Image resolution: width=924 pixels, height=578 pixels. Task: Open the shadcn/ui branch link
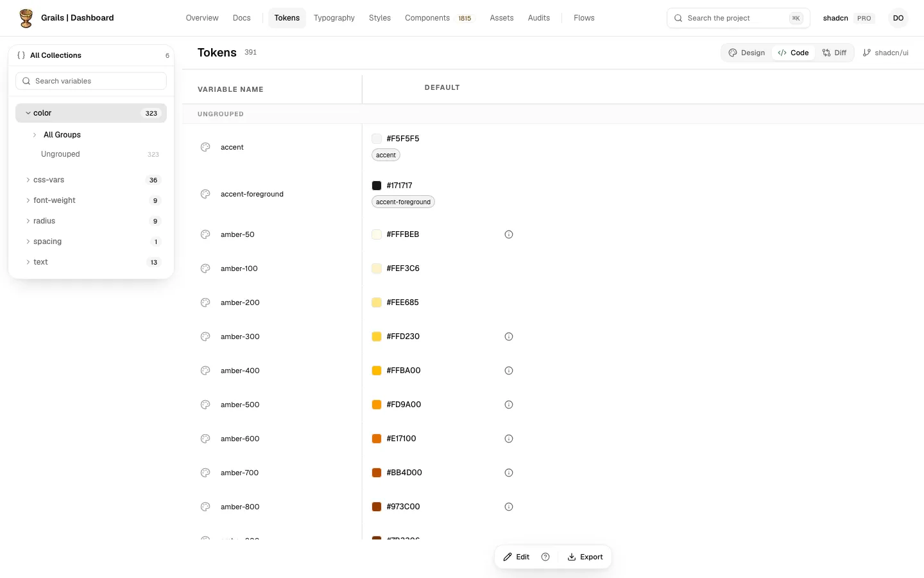pyautogui.click(x=886, y=53)
